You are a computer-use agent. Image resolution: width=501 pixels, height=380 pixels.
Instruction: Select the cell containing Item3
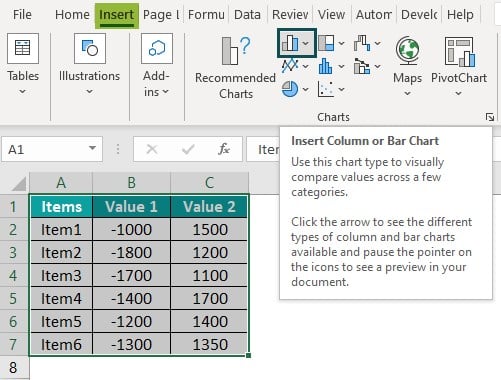coord(61,276)
